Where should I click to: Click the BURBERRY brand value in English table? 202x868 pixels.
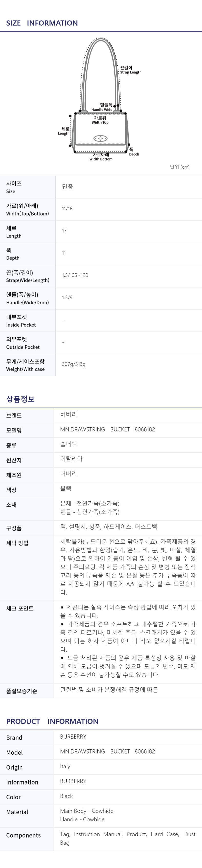[73, 736]
